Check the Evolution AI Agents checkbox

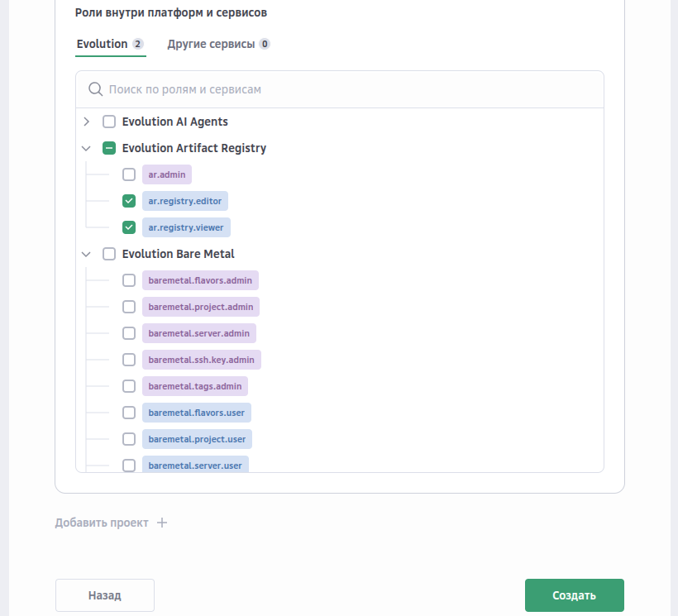point(109,122)
